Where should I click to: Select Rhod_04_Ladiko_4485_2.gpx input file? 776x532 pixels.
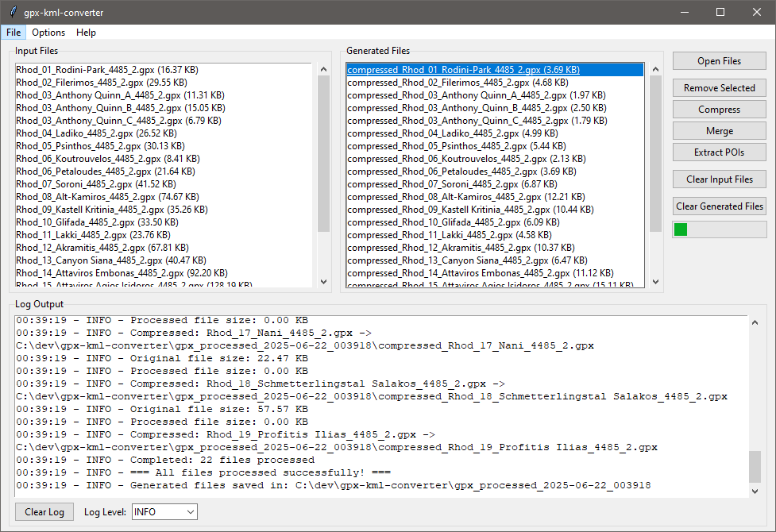point(164,133)
